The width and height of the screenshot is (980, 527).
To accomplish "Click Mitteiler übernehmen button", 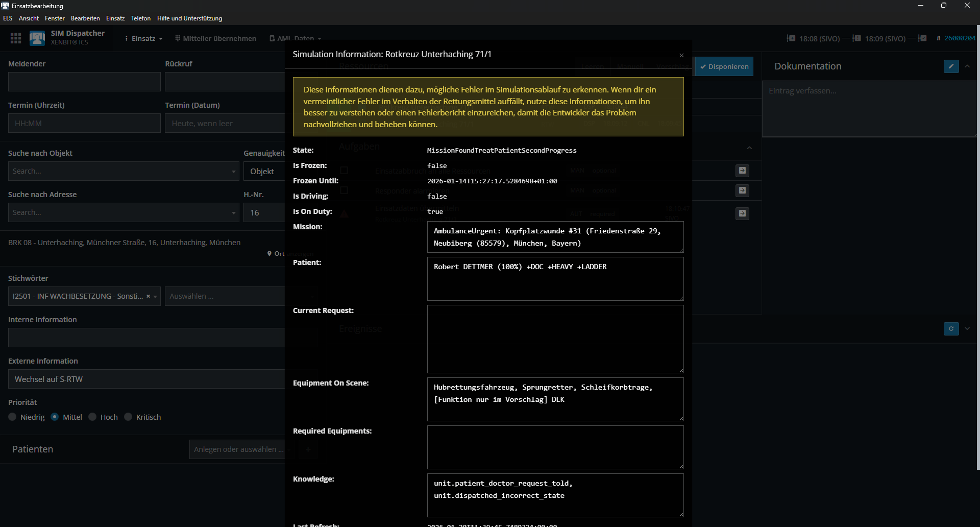I will click(215, 38).
